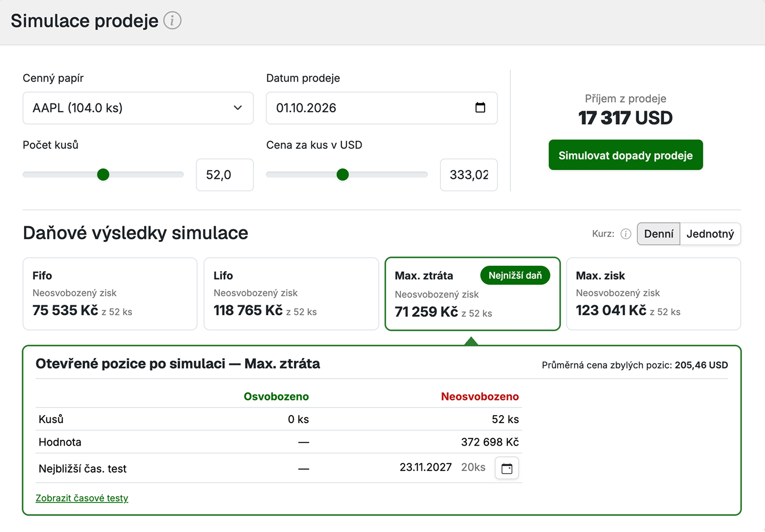Click the 205,46 USD average price
Screen dimensions: 765x532
tap(701, 365)
